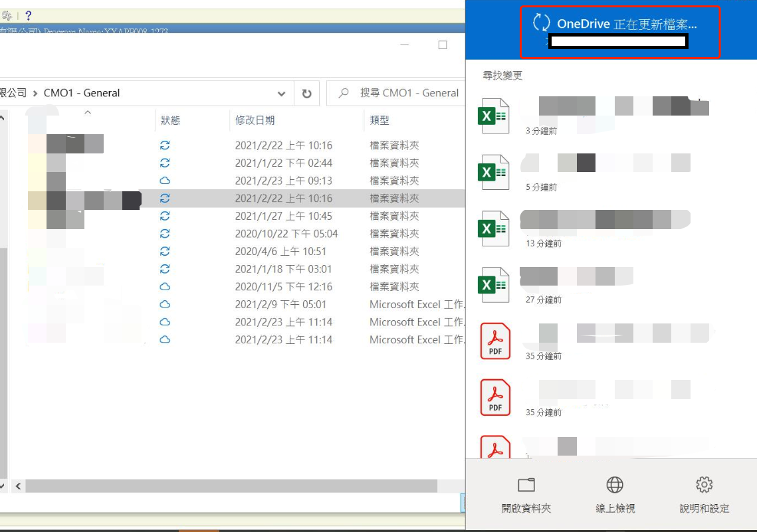Sort by 類型 column header

coord(379,121)
